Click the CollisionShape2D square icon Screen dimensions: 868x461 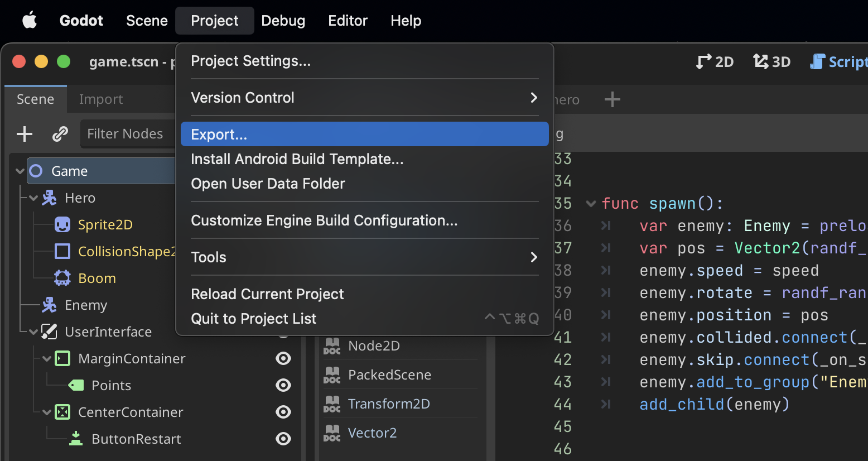[62, 251]
